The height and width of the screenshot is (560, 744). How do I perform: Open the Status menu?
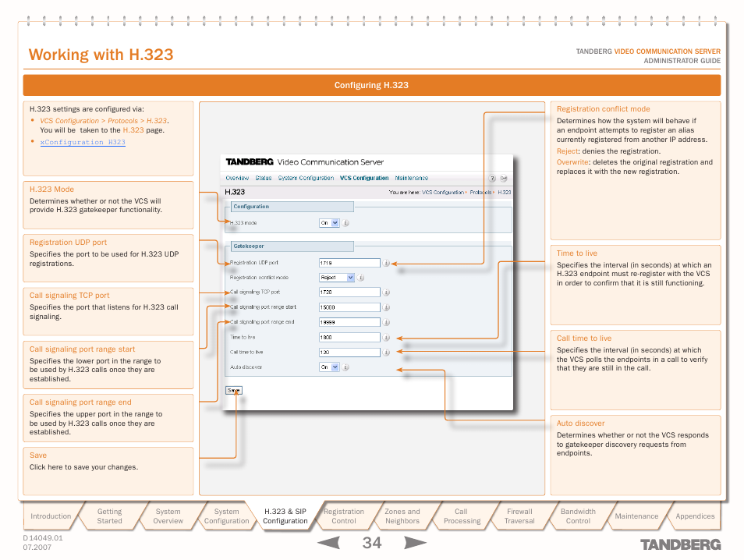pos(264,178)
